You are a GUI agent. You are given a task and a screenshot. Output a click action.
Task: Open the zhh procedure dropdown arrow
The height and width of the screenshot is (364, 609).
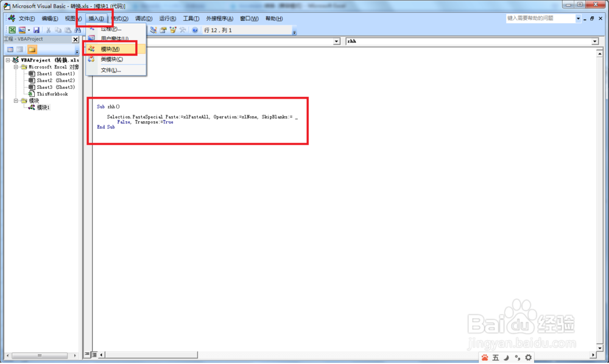(595, 41)
